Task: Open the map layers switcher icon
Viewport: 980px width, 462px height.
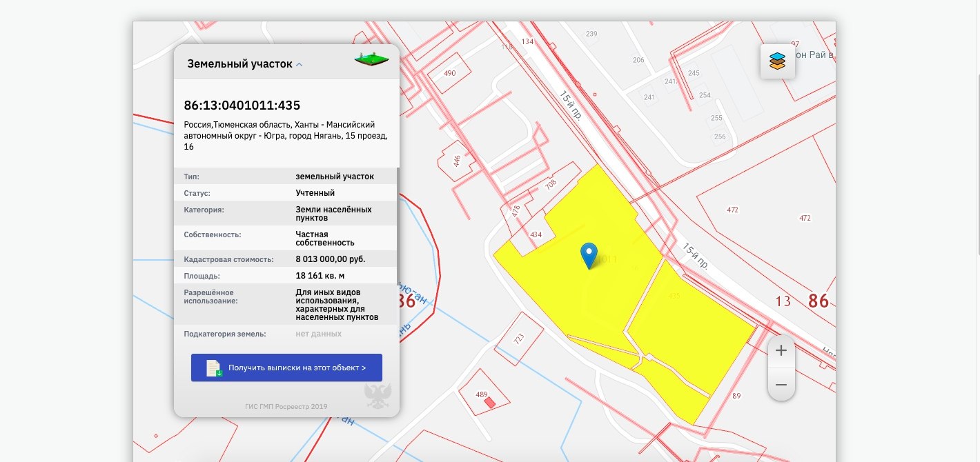Action: [x=778, y=61]
